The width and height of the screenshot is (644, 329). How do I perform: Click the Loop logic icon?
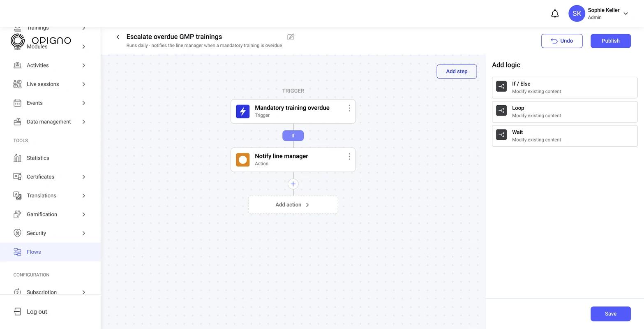[501, 111]
